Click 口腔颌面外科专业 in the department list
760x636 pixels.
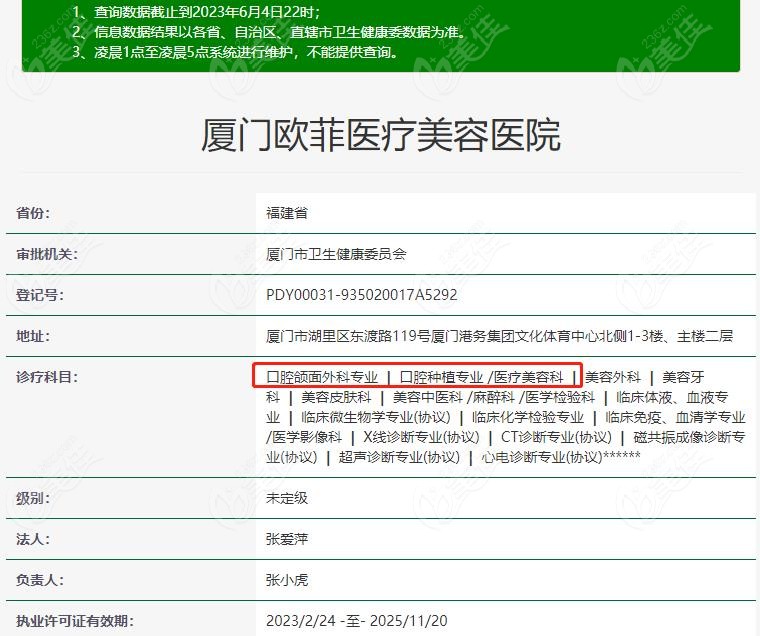pos(322,377)
